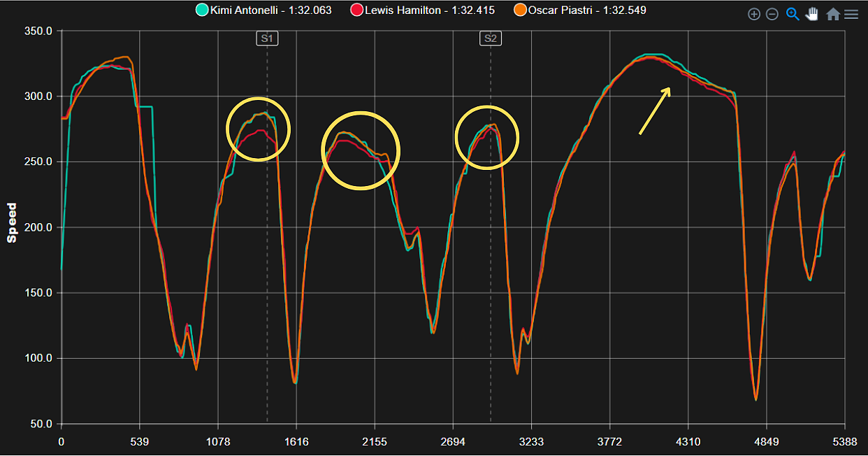Click the 539 x-axis label
868x456 pixels.
(140, 442)
